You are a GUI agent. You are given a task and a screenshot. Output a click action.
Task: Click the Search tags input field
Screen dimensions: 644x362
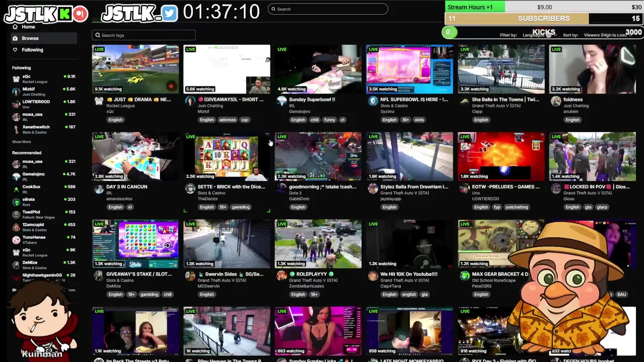click(x=143, y=35)
